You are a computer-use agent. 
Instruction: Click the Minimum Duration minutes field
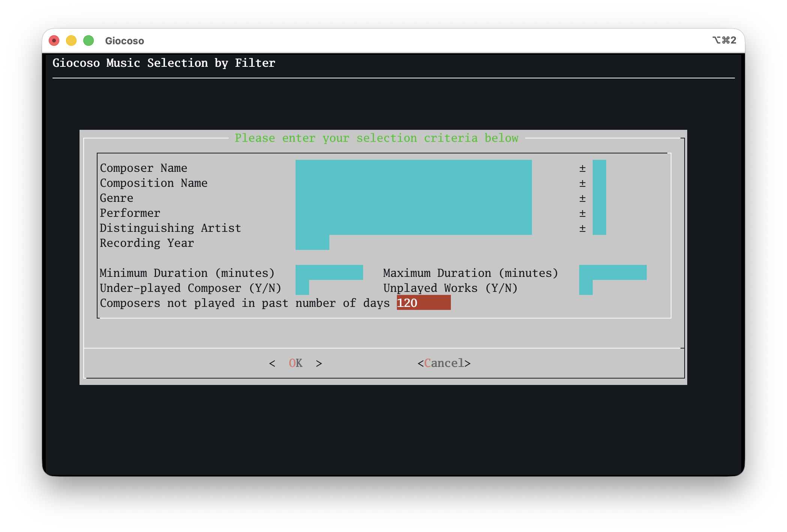(x=329, y=273)
